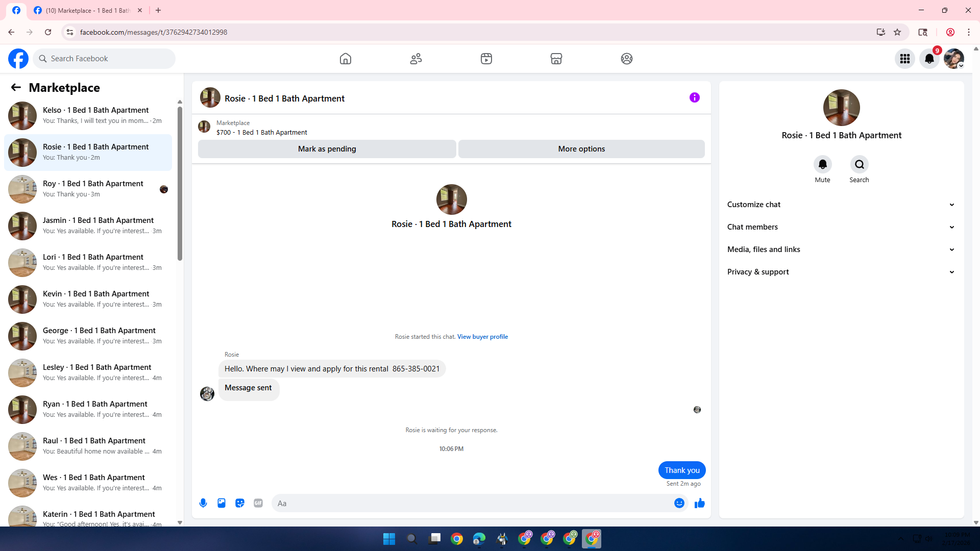This screenshot has width=980, height=551.
Task: Expand Privacy & support section
Action: pos(841,272)
